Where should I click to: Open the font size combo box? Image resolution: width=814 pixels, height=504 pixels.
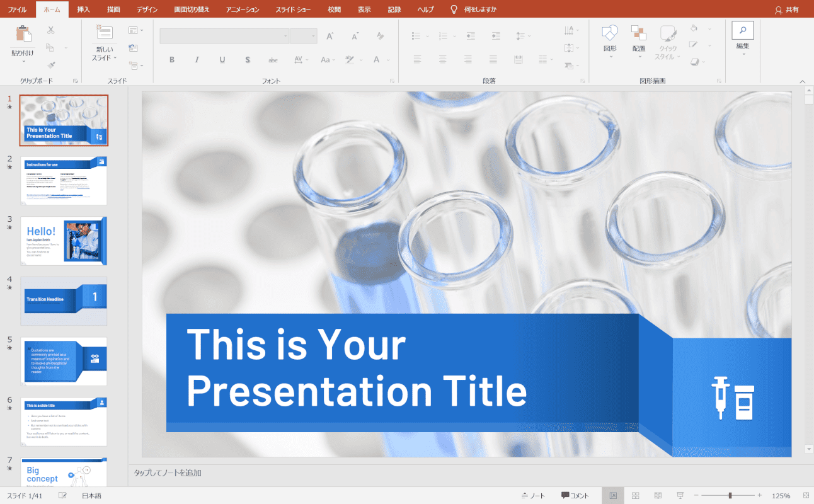pyautogui.click(x=304, y=36)
